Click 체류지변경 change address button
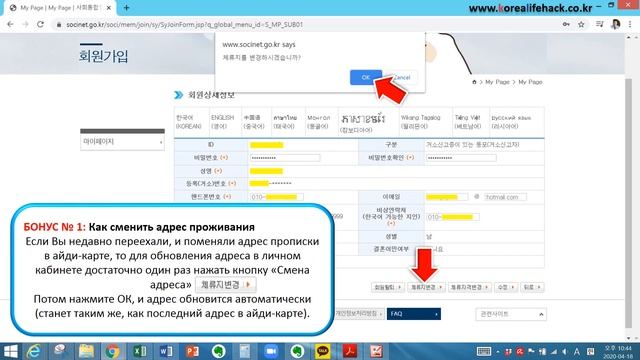Viewport: 640px width, 360px height. [x=427, y=287]
